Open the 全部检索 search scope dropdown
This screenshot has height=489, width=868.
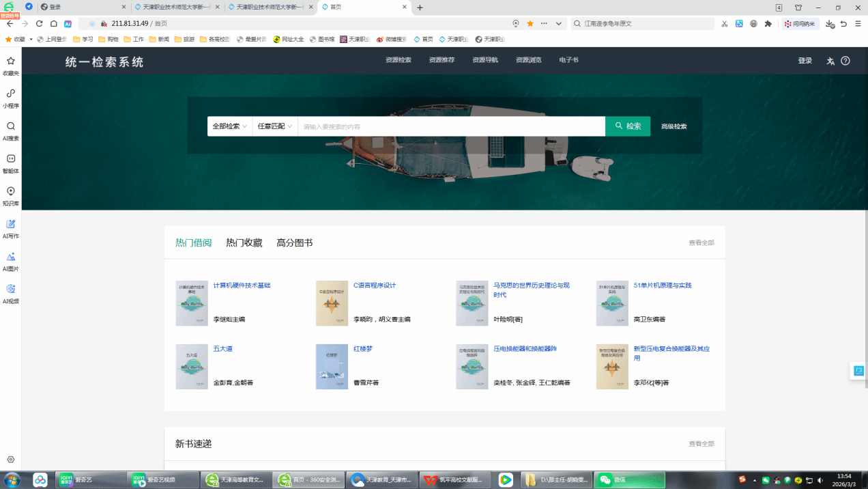[x=229, y=126]
